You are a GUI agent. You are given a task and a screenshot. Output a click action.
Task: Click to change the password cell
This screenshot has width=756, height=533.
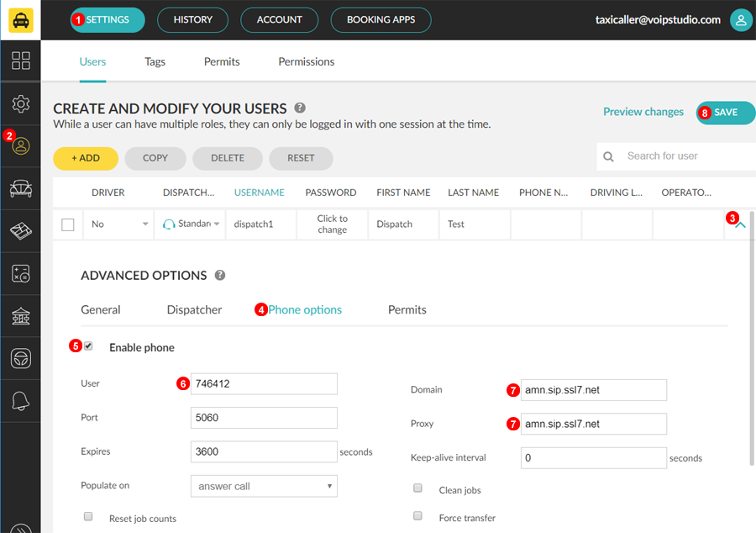(332, 224)
